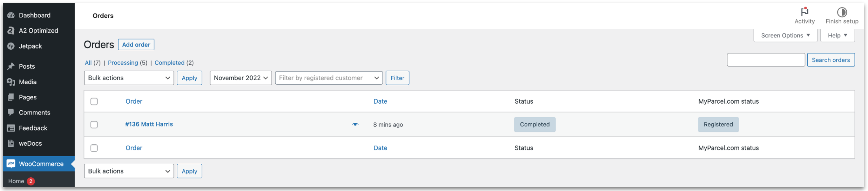Image resolution: width=868 pixels, height=191 pixels.
Task: Click the weDocs document icon
Action: point(11,144)
